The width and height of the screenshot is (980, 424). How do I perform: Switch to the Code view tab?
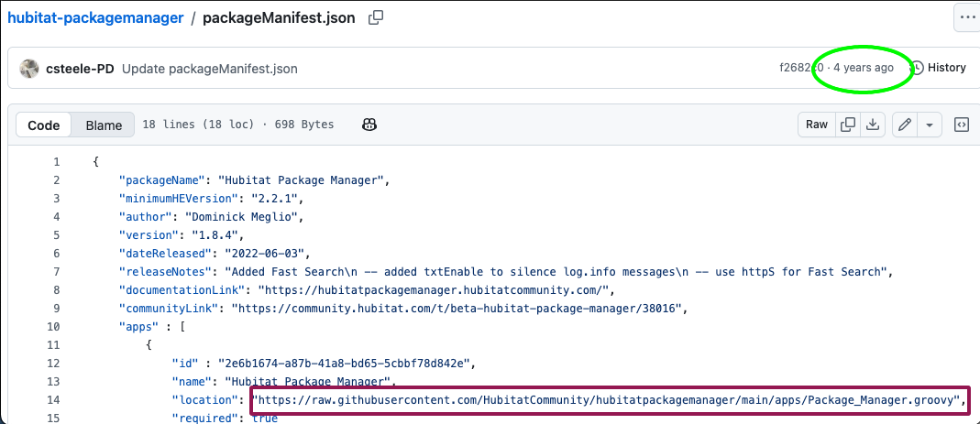click(44, 125)
